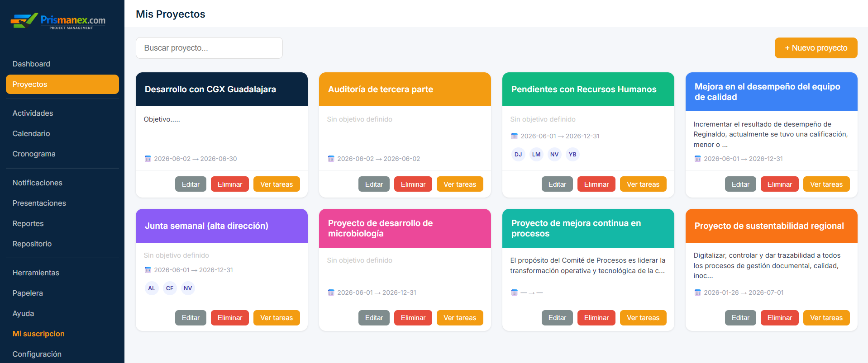The width and height of the screenshot is (868, 363).
Task: Click LM avatar in Pendientes con Recursos Humanos
Action: click(536, 155)
